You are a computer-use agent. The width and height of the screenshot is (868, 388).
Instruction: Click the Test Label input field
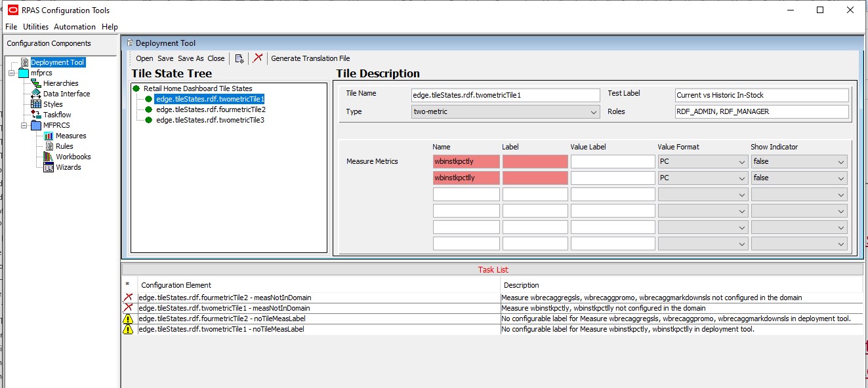762,95
